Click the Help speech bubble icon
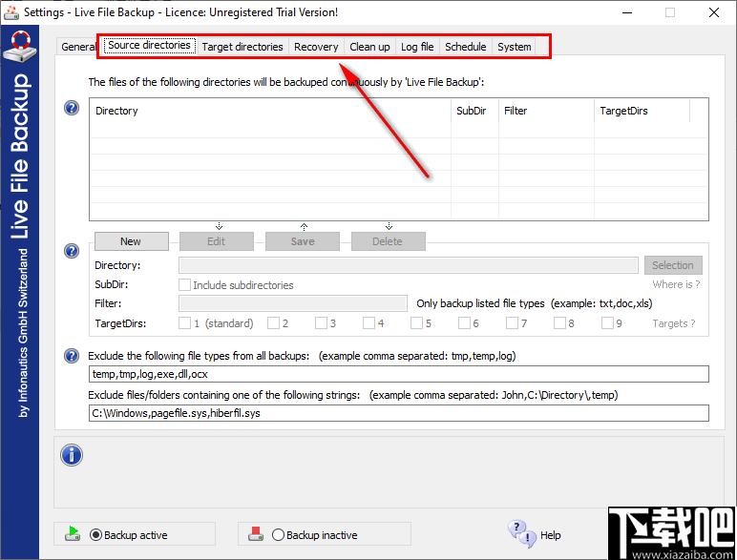The width and height of the screenshot is (737, 560). click(521, 533)
